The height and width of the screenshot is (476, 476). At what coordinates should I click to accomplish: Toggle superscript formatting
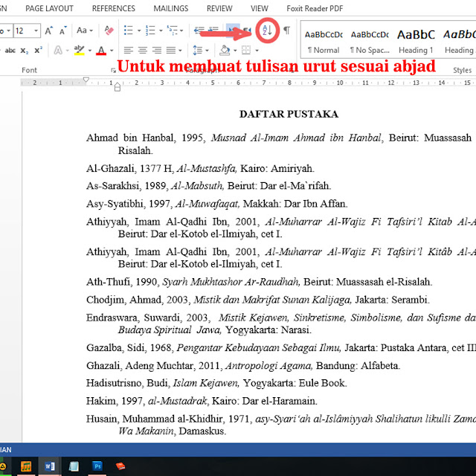coord(38,51)
